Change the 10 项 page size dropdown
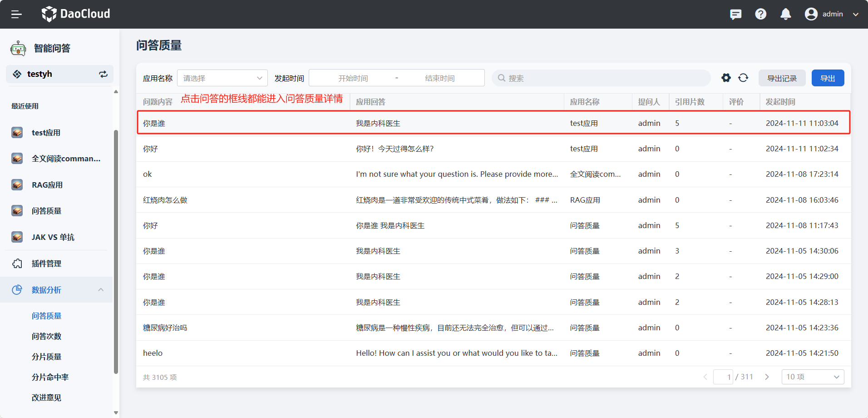Screen dimensions: 868x418 pyautogui.click(x=812, y=377)
